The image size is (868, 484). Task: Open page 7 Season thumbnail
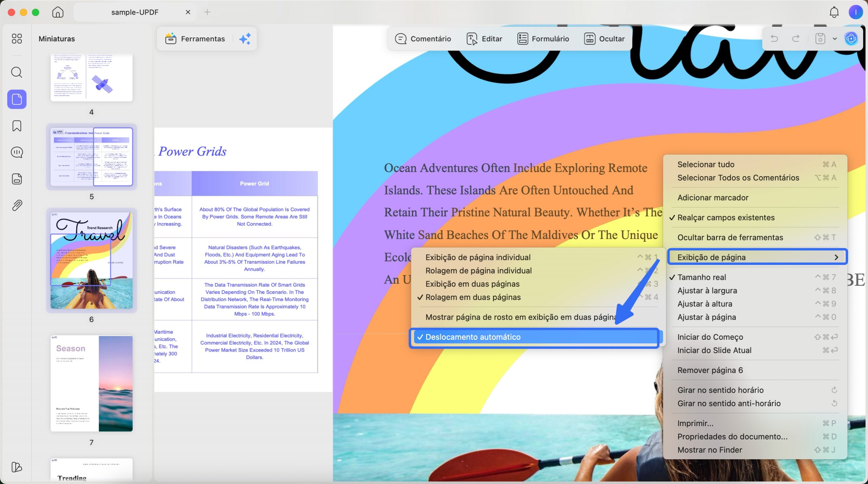pyautogui.click(x=92, y=383)
